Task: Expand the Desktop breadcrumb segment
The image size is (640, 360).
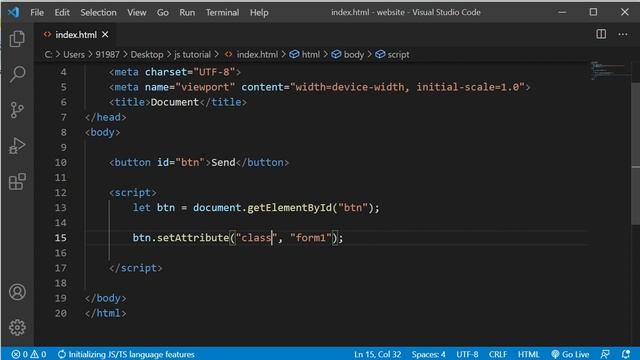Action: point(147,55)
